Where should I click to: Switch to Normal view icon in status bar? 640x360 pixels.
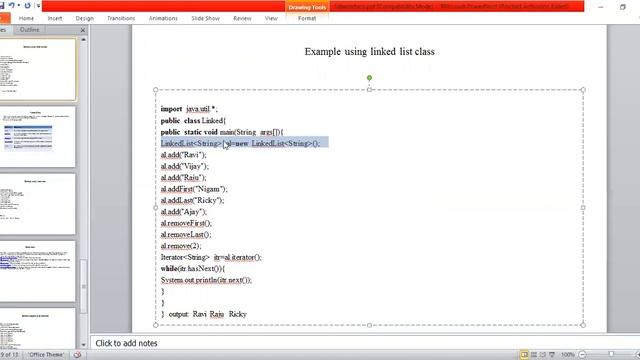524,355
